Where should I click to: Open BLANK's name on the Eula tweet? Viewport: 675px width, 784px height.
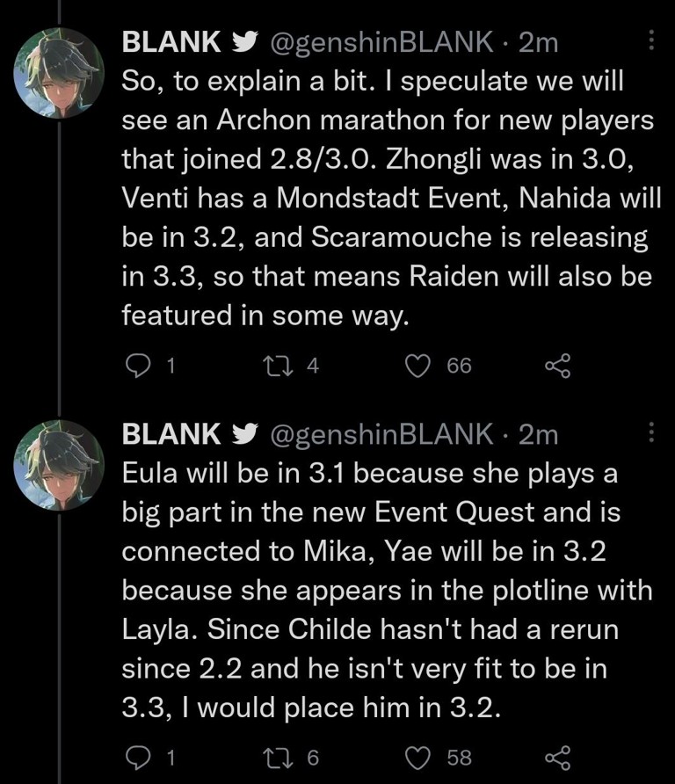pyautogui.click(x=171, y=433)
